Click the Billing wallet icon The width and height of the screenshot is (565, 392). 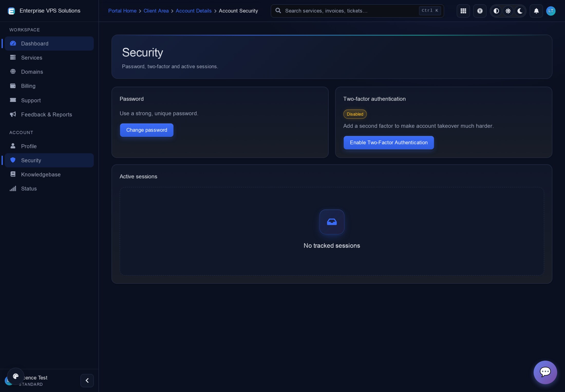[x=13, y=86]
